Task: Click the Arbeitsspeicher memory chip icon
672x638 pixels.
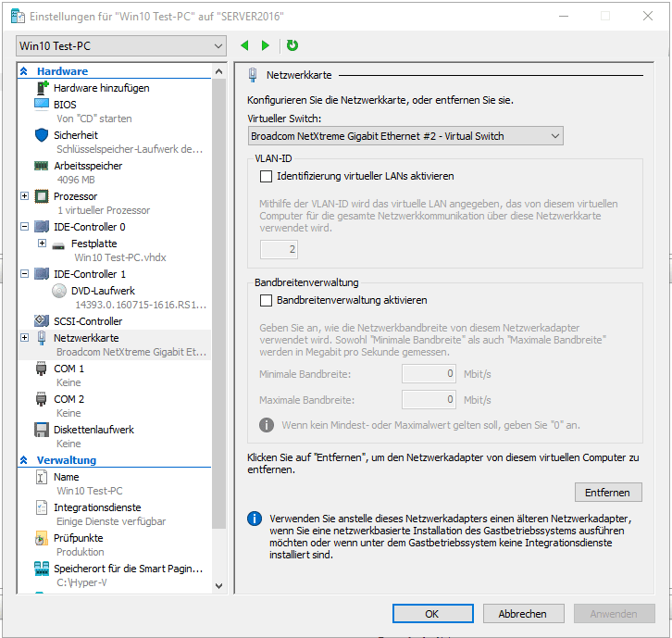Action: 42,166
